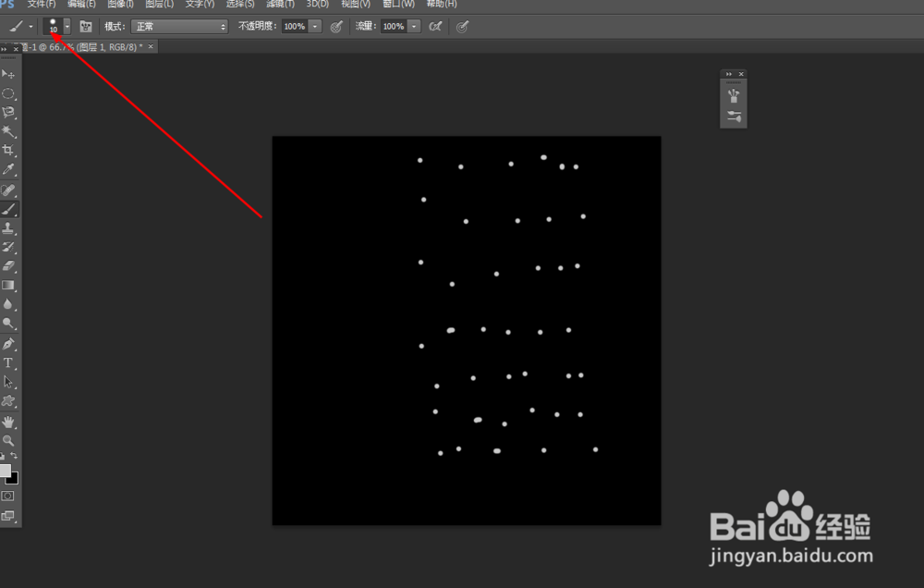Select the Magic Wand tool
Viewport: 924px width, 588px height.
pyautogui.click(x=8, y=131)
